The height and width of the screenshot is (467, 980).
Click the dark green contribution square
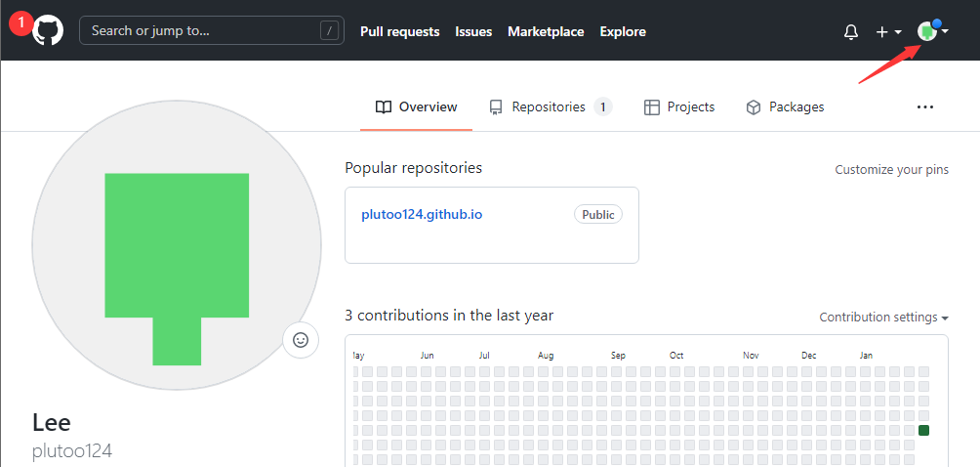(x=923, y=430)
